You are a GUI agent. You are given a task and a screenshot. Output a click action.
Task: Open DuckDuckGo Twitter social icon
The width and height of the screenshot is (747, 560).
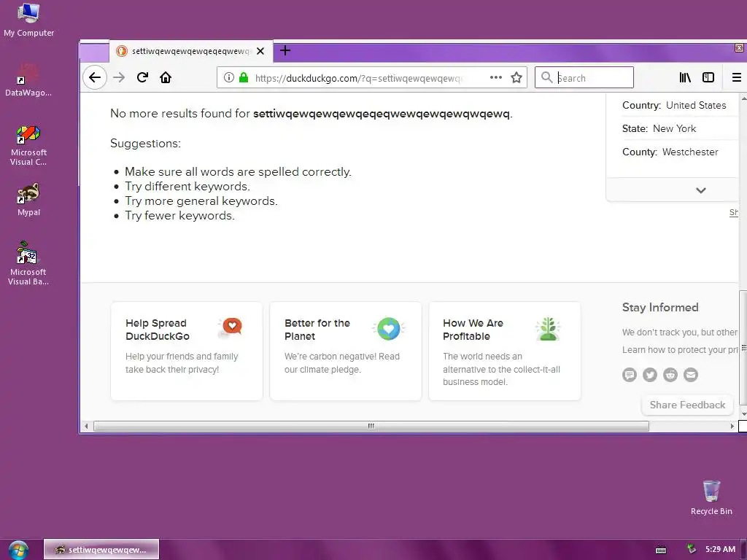(x=650, y=375)
